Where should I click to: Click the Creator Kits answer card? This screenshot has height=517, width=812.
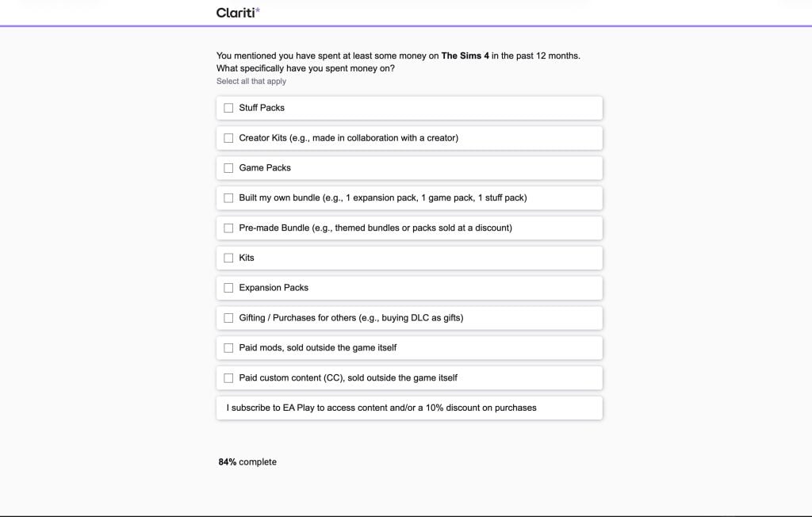pos(408,138)
